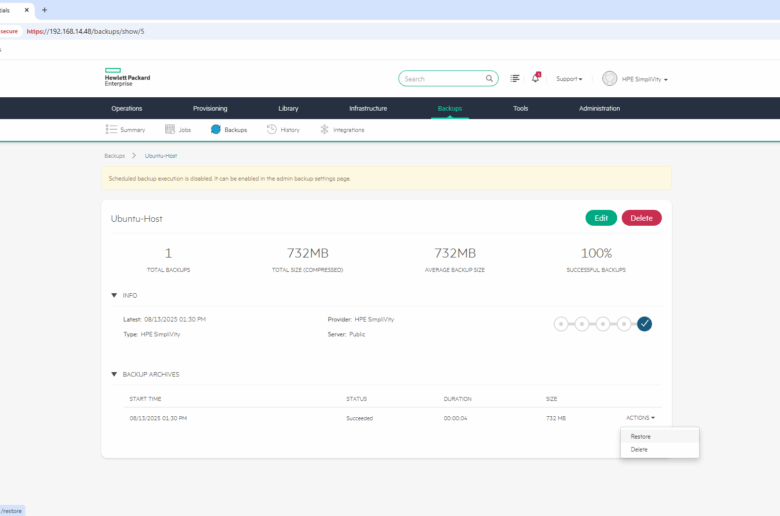
Task: Click the Hewlett Packard Enterprise logo
Action: point(127,78)
